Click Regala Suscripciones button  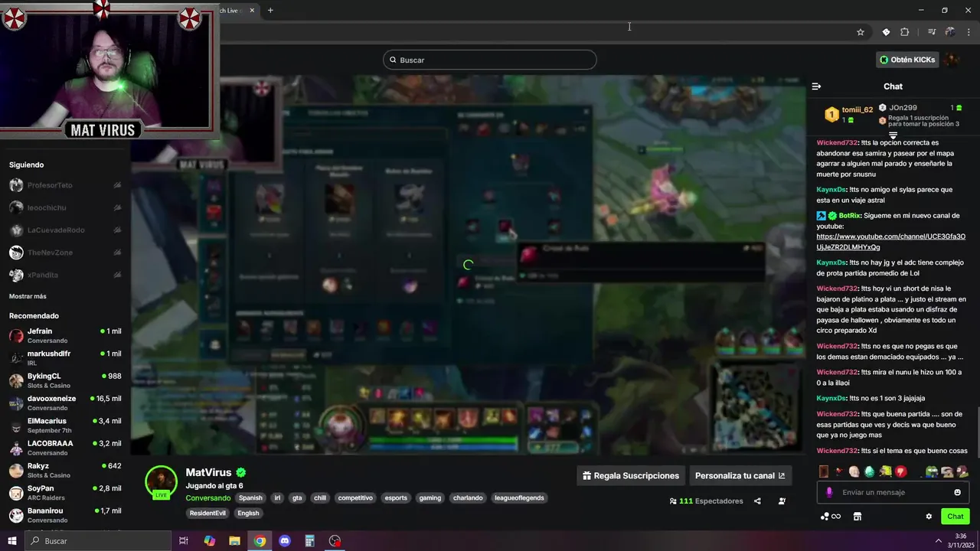(x=630, y=475)
